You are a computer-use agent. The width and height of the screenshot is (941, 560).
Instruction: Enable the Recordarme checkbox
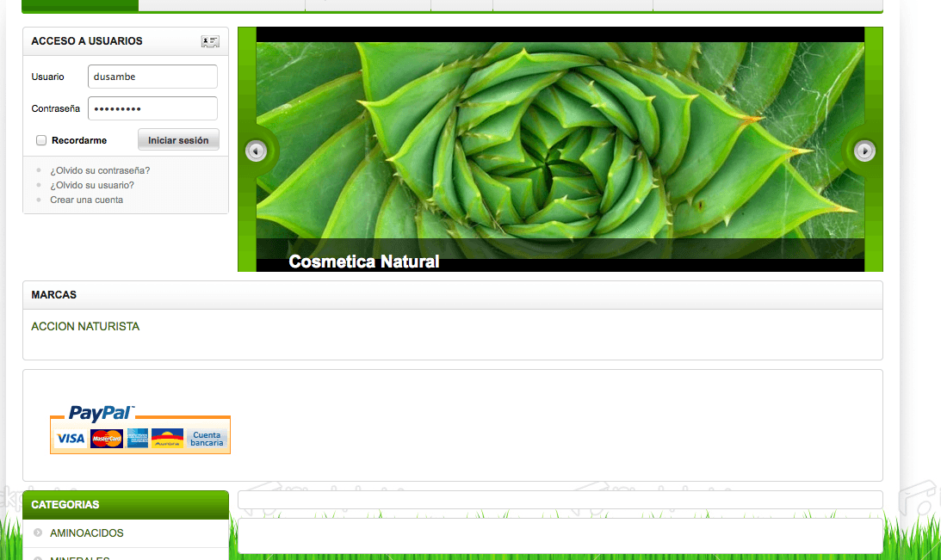tap(41, 140)
